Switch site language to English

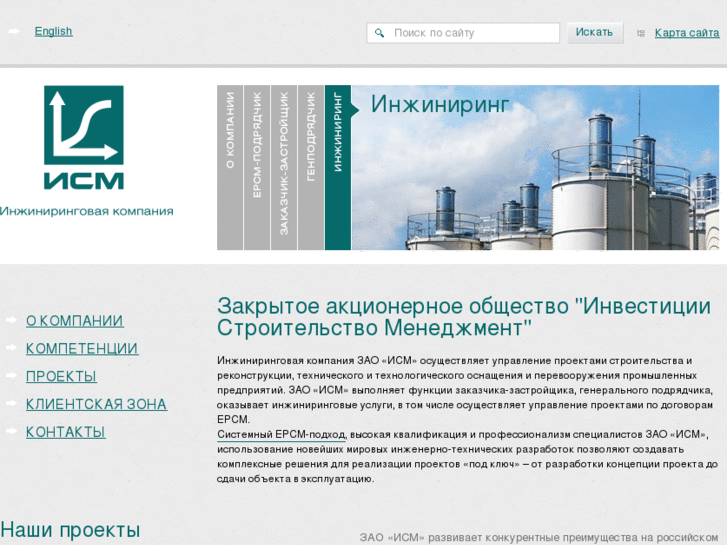(53, 32)
